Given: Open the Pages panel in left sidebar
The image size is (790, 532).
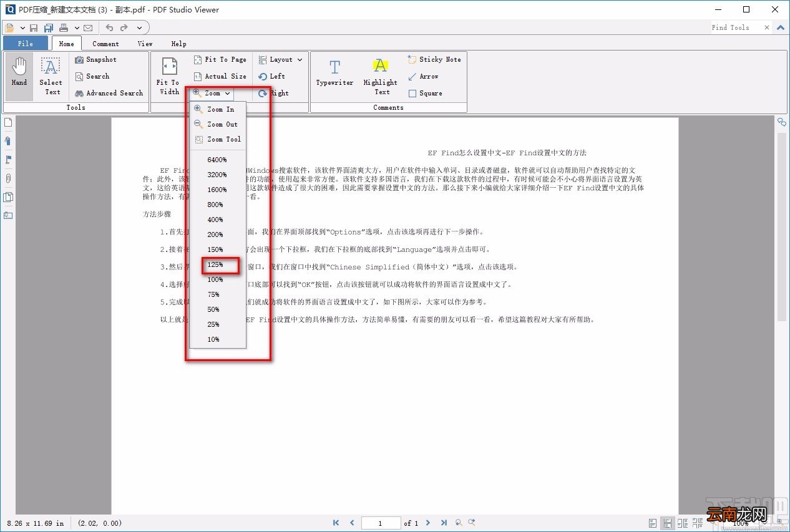Looking at the screenshot, I should [8, 122].
